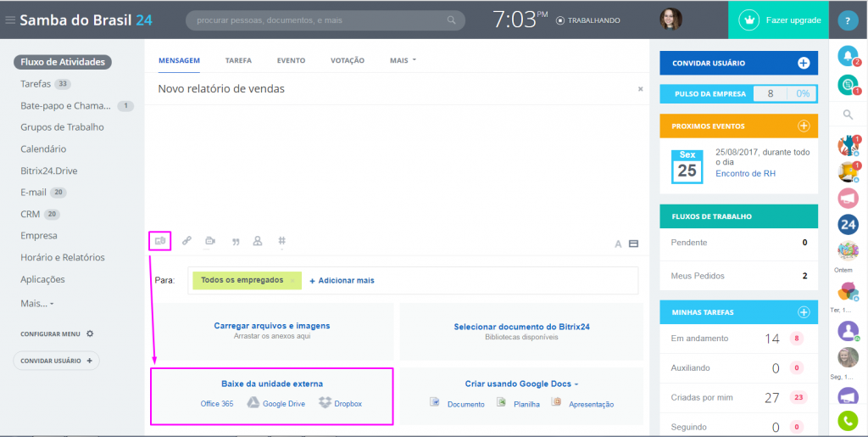The height and width of the screenshot is (437, 868).
Task: Switch to the Tarefa tab
Action: coord(238,60)
